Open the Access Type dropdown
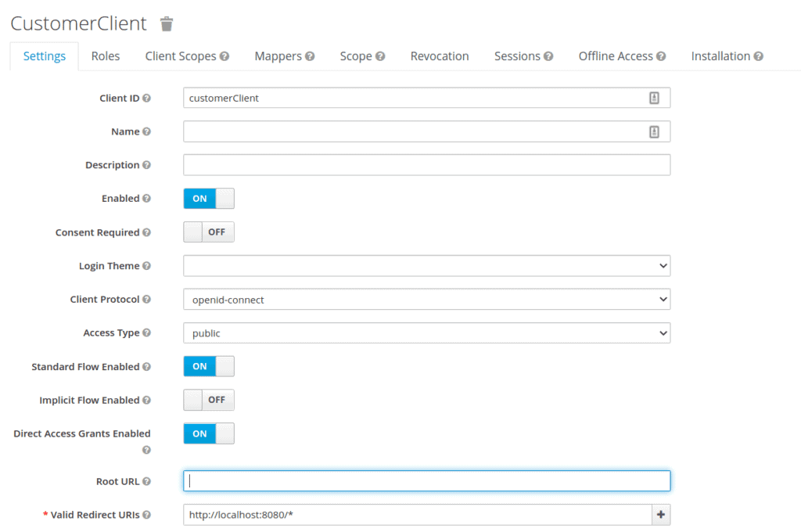The height and width of the screenshot is (532, 801). tap(426, 333)
